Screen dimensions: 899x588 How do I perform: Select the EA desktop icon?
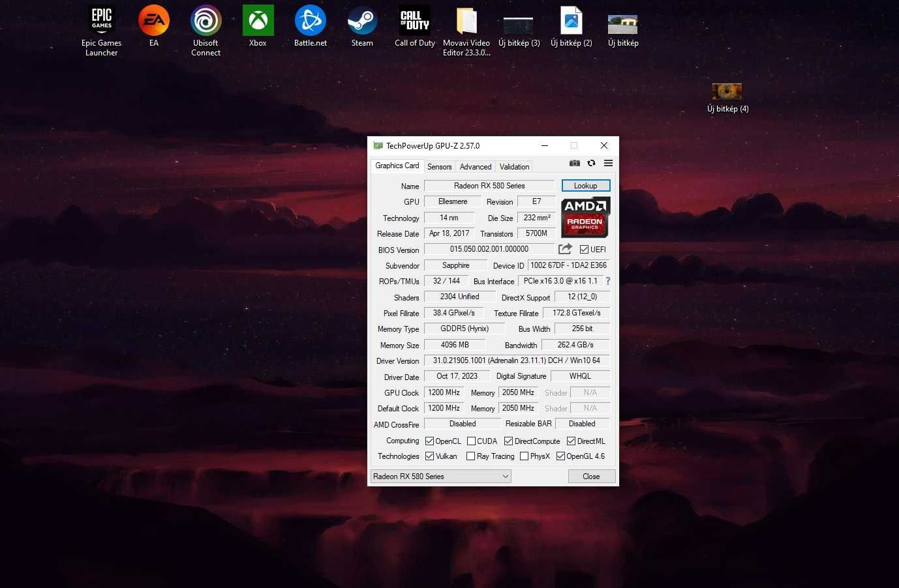154,26
